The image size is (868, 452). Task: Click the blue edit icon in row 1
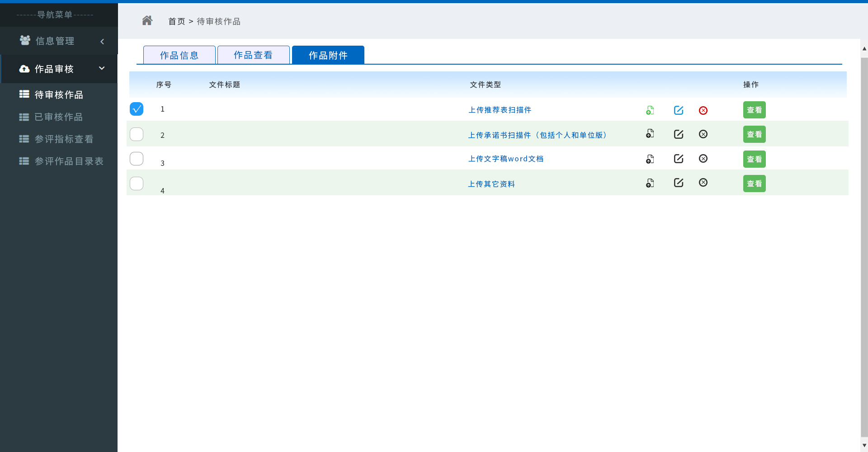point(678,110)
